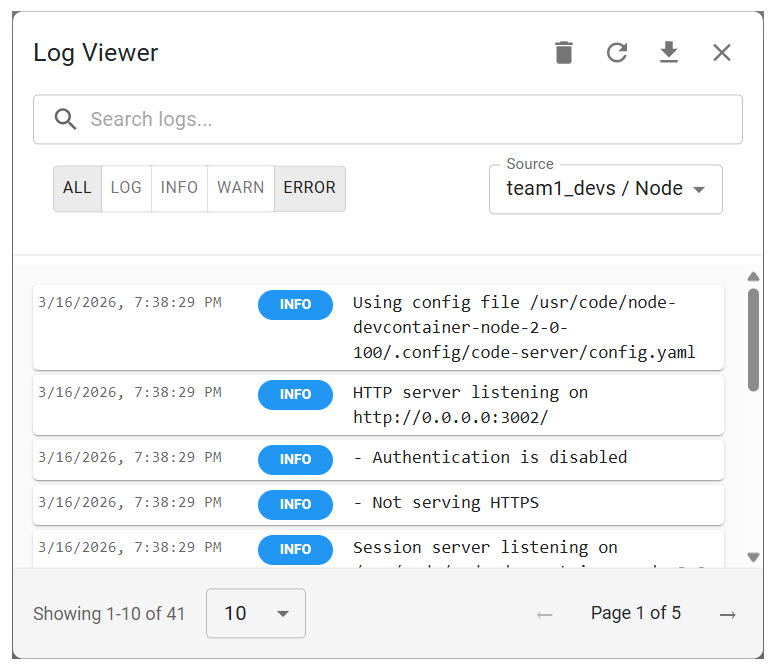775x668 pixels.
Task: Toggle the LOG level filter
Action: tap(126, 188)
